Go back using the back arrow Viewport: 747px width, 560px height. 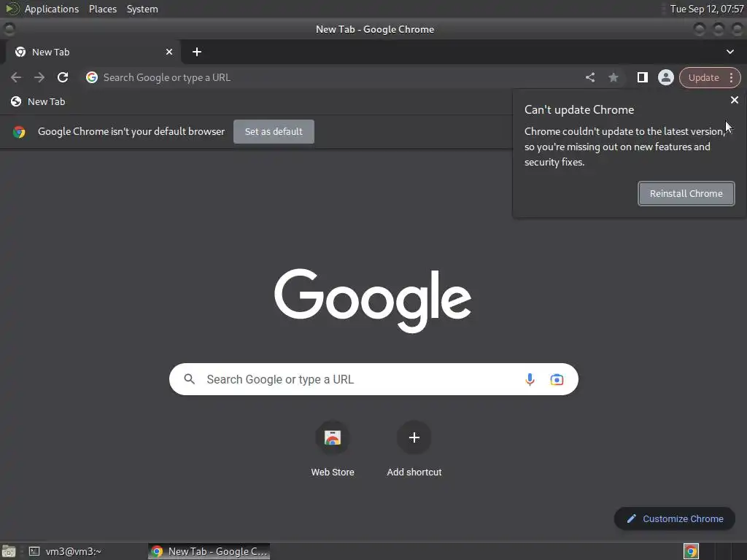[x=16, y=77]
